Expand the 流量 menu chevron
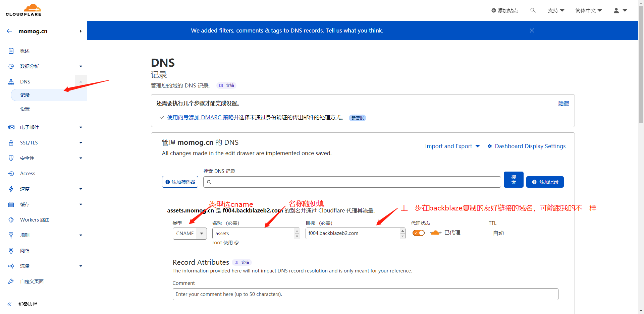This screenshot has width=644, height=314. click(x=81, y=266)
